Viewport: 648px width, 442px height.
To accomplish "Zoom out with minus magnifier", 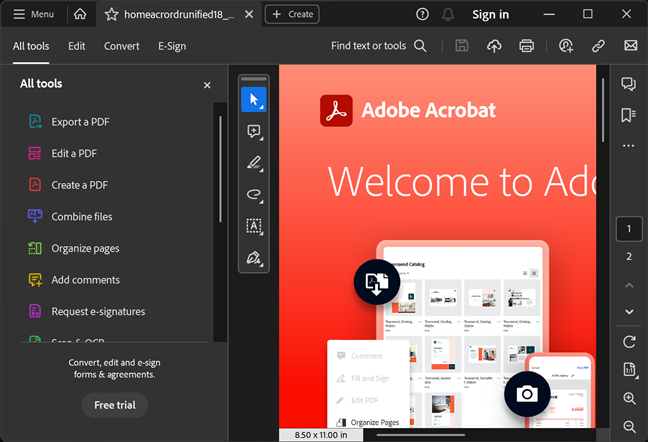I will tap(629, 426).
